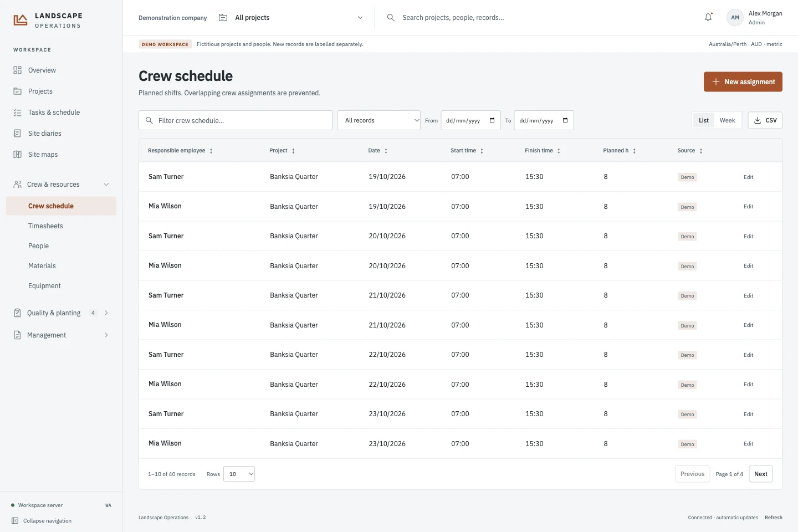Viewport: 798px width, 532px height.
Task: Click the Quality & planting clipboard icon
Action: click(17, 313)
